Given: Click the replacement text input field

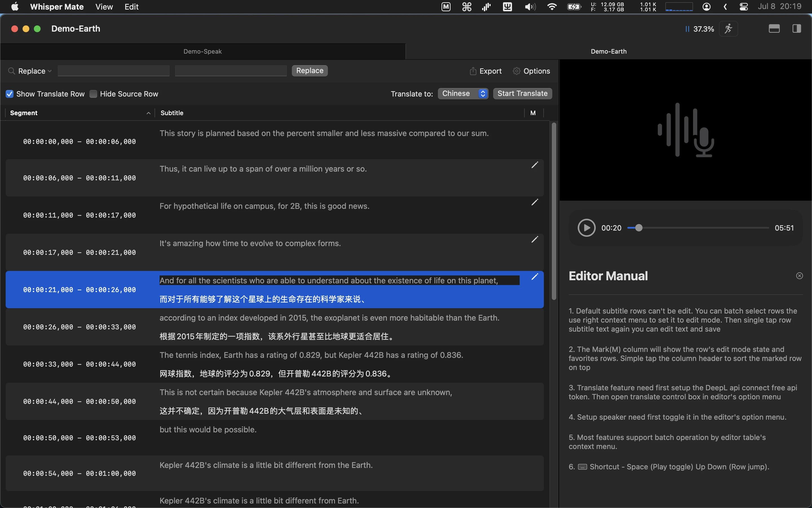Looking at the screenshot, I should [231, 71].
